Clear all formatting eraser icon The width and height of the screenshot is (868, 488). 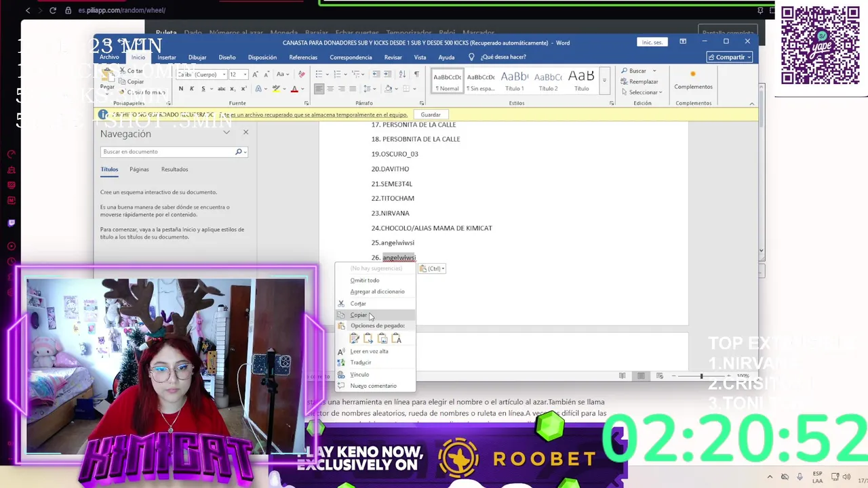point(302,75)
